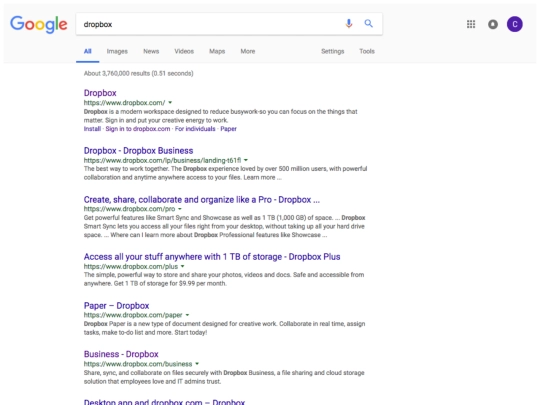
Task: Open Sign in to dropbox.com sitelink
Action: click(x=138, y=129)
